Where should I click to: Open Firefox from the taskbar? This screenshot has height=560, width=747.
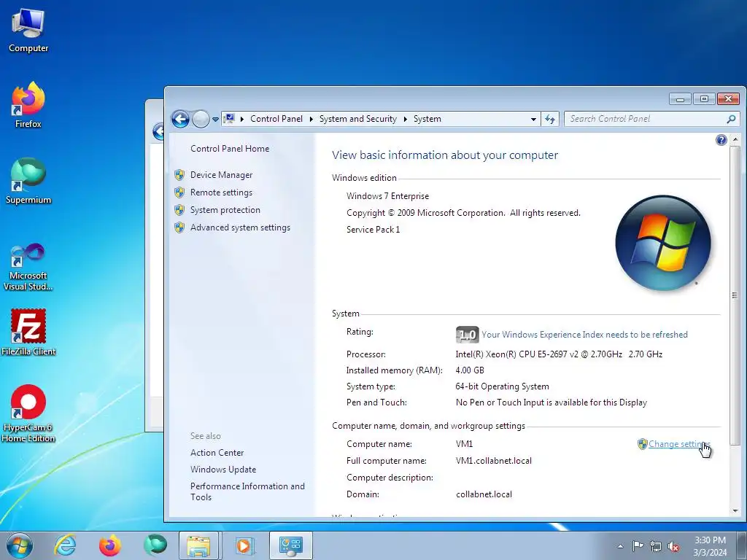click(109, 545)
